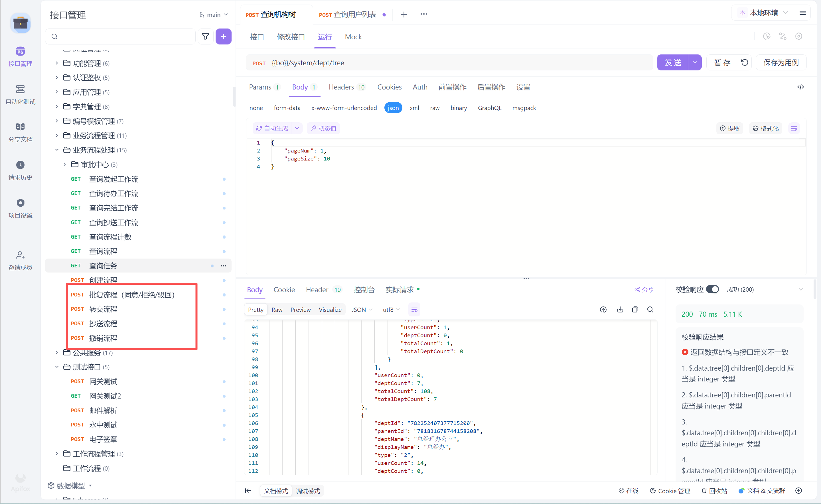Click the 格式化 format button
The width and height of the screenshot is (821, 504).
pyautogui.click(x=766, y=128)
